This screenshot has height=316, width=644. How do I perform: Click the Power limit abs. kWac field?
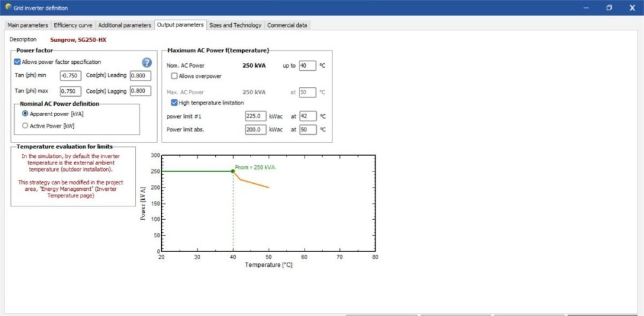255,130
